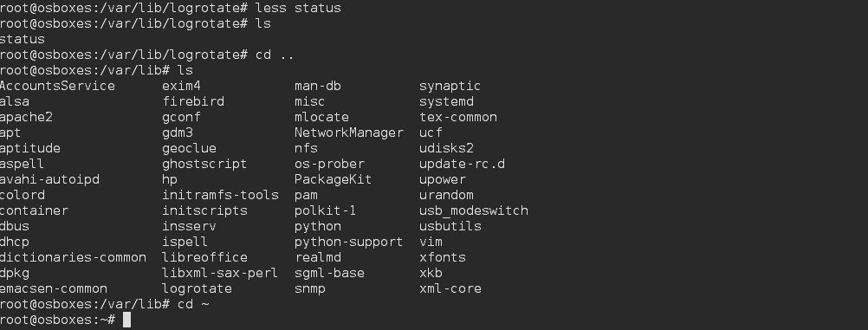
Task: Select the 'logrotate' directory name in the listing
Action: pyautogui.click(x=197, y=288)
